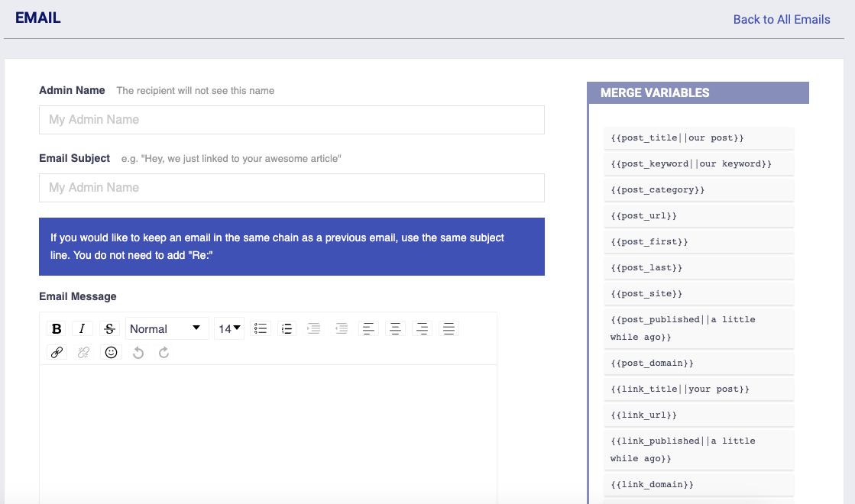Insert a numbered list
The image size is (855, 504).
pyautogui.click(x=287, y=328)
